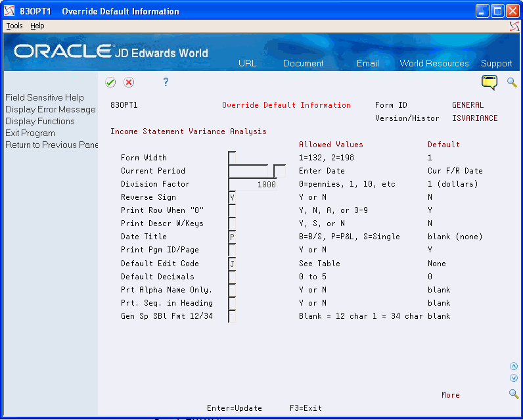
Task: Open the blue question mark help icon
Action: pyautogui.click(x=166, y=82)
